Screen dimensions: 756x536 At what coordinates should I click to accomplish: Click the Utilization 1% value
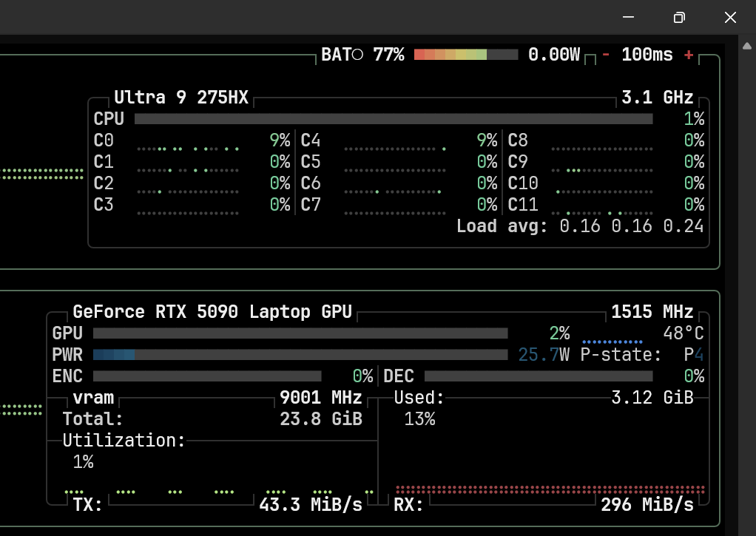coord(83,462)
